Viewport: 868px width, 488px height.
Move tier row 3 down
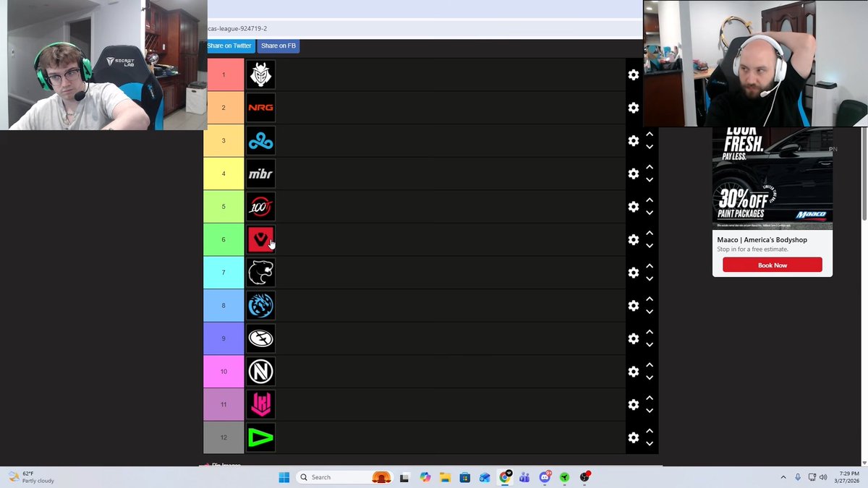[x=650, y=147]
